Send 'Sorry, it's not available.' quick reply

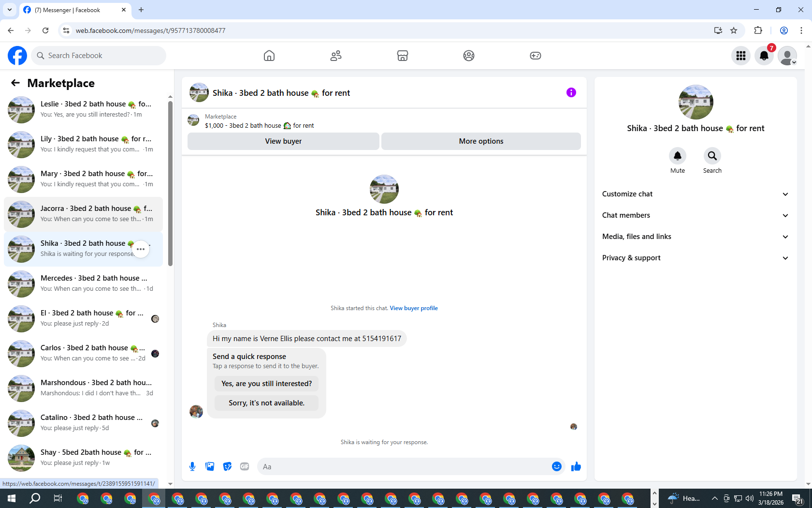[266, 403]
